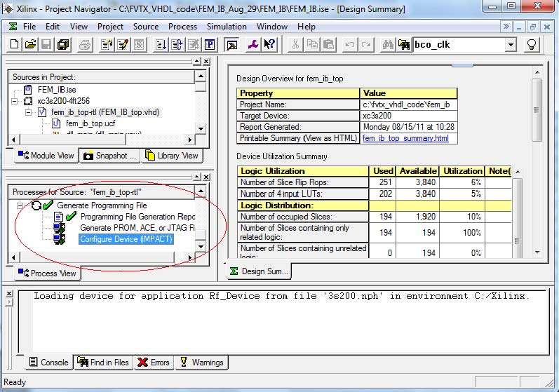Click the binoculars Find icon

(x=386, y=45)
